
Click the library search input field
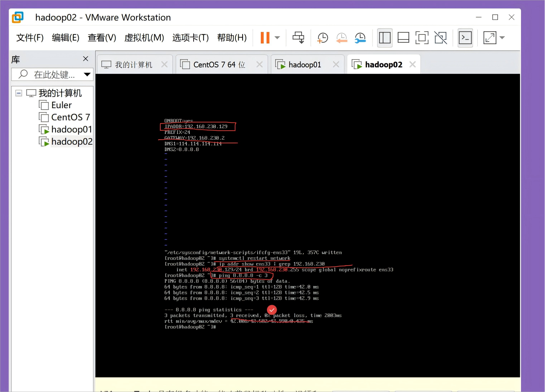(x=52, y=74)
